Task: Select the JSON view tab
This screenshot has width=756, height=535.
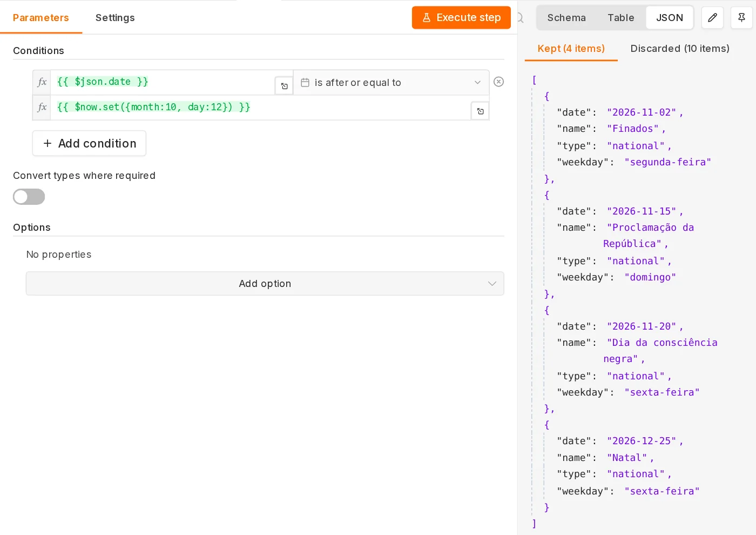Action: [670, 18]
